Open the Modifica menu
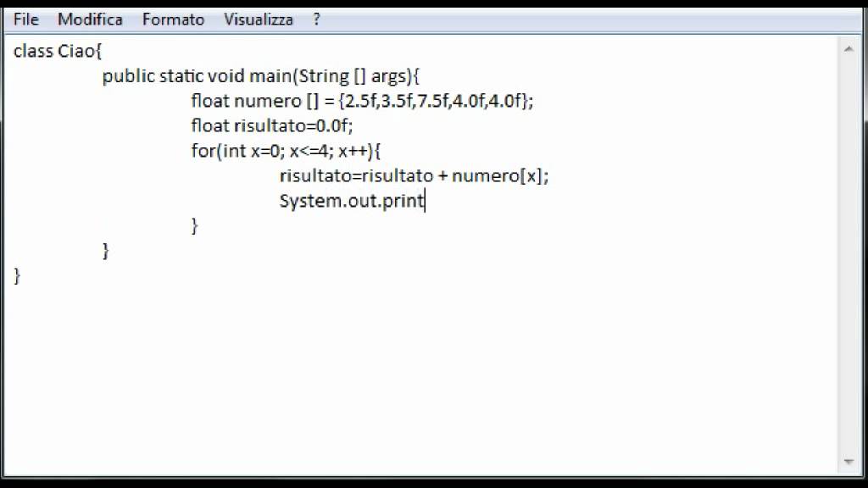Image resolution: width=868 pixels, height=488 pixels. (x=90, y=19)
